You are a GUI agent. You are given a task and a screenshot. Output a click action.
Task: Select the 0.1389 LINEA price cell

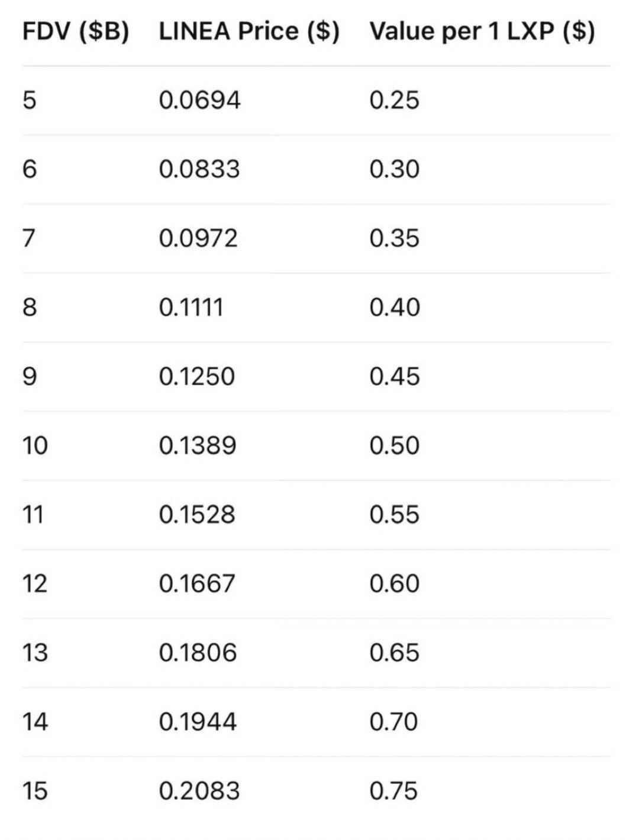[x=198, y=445]
